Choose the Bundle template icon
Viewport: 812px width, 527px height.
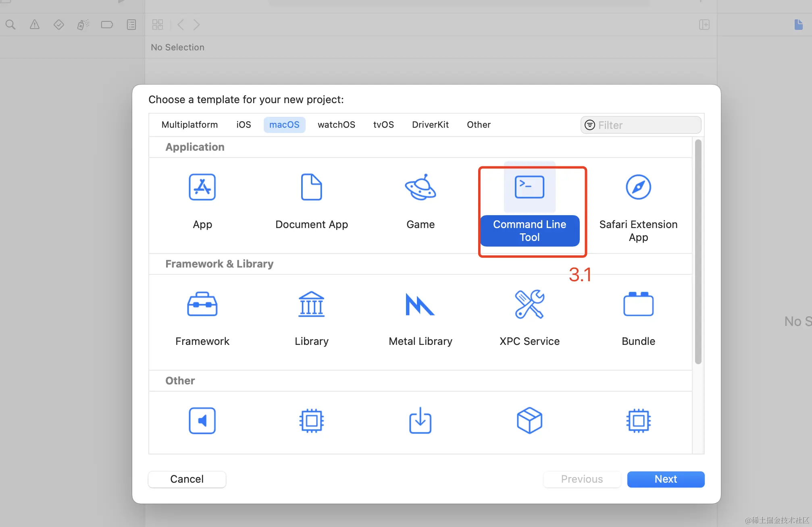point(638,305)
